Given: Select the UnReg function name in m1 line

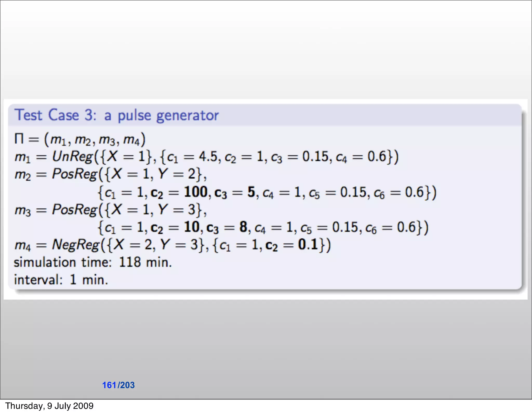Looking at the screenshot, I should tap(72, 157).
